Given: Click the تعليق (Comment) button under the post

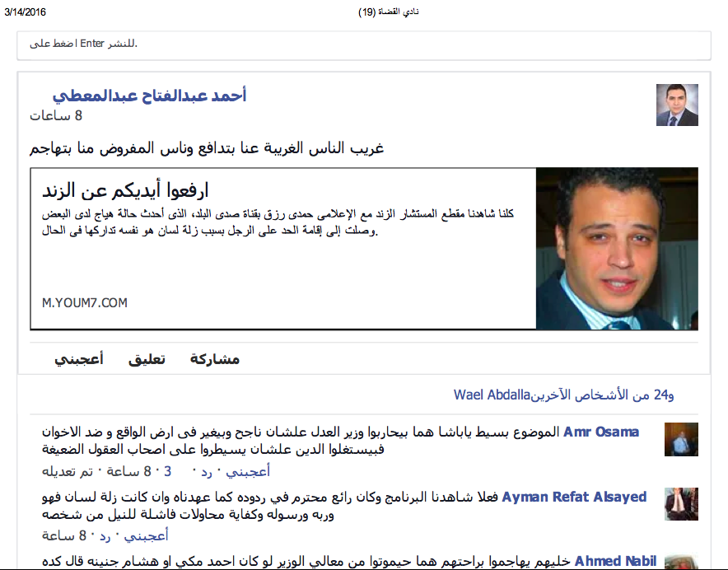Looking at the screenshot, I should click(147, 359).
